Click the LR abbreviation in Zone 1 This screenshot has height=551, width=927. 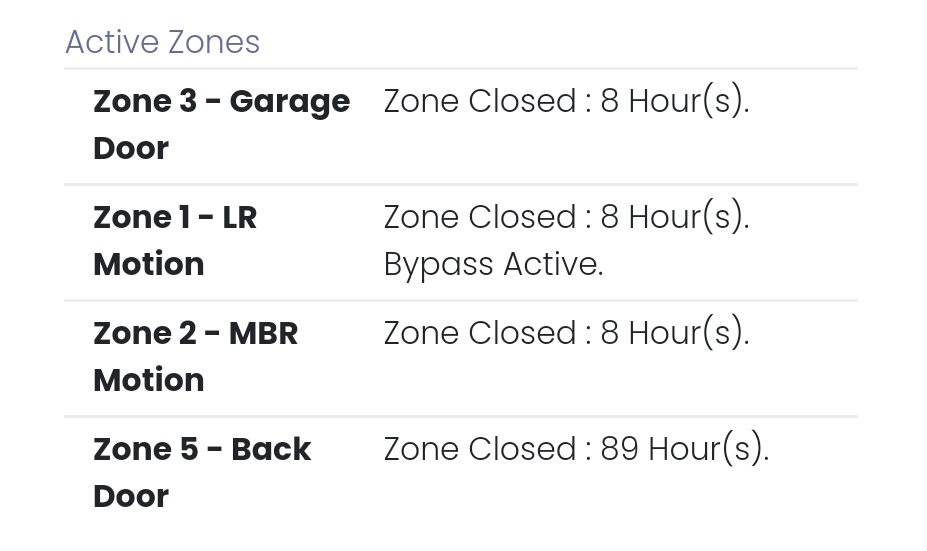239,218
